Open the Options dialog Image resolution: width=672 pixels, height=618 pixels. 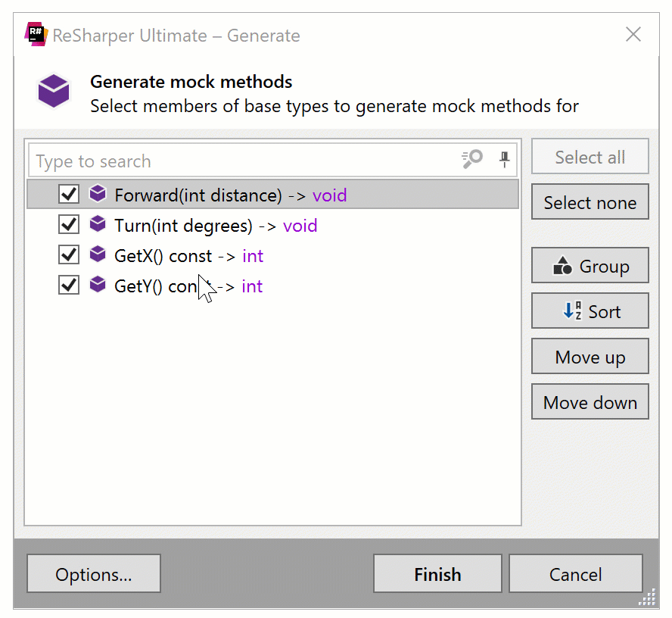(x=94, y=574)
